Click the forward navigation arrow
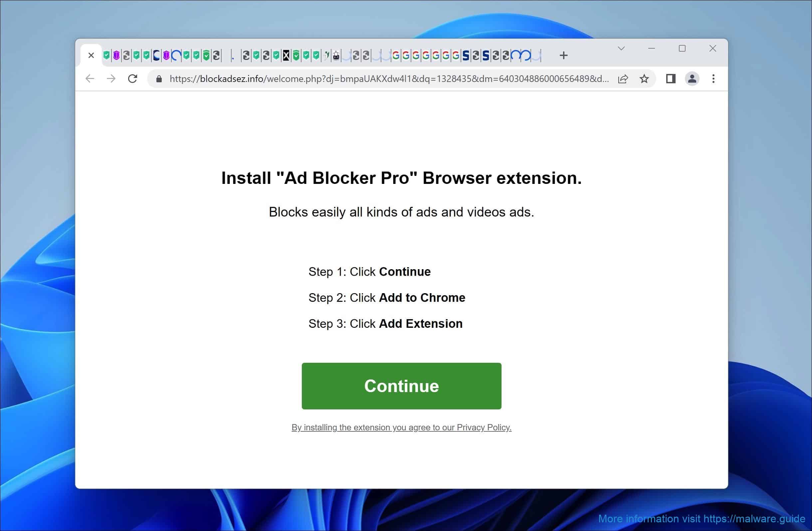This screenshot has width=812, height=531. [x=111, y=79]
